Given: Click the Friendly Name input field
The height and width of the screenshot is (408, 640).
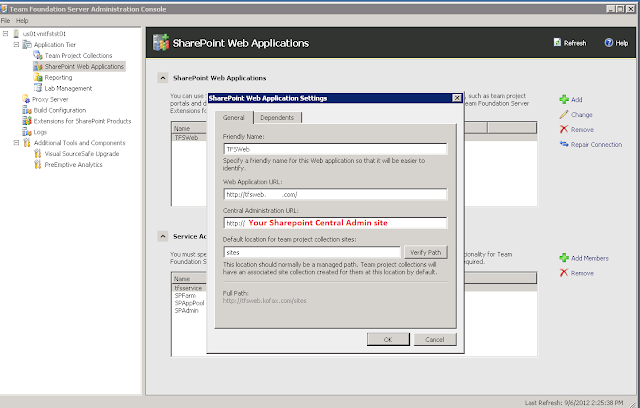Looking at the screenshot, I should coord(335,149).
